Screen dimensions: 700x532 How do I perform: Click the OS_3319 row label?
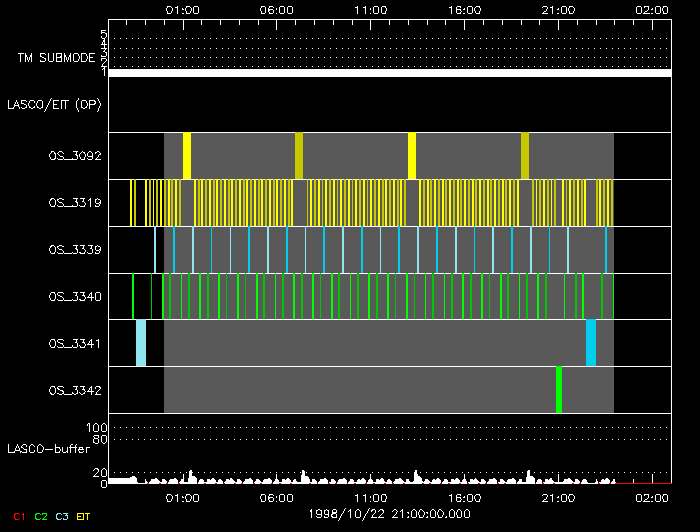point(73,203)
